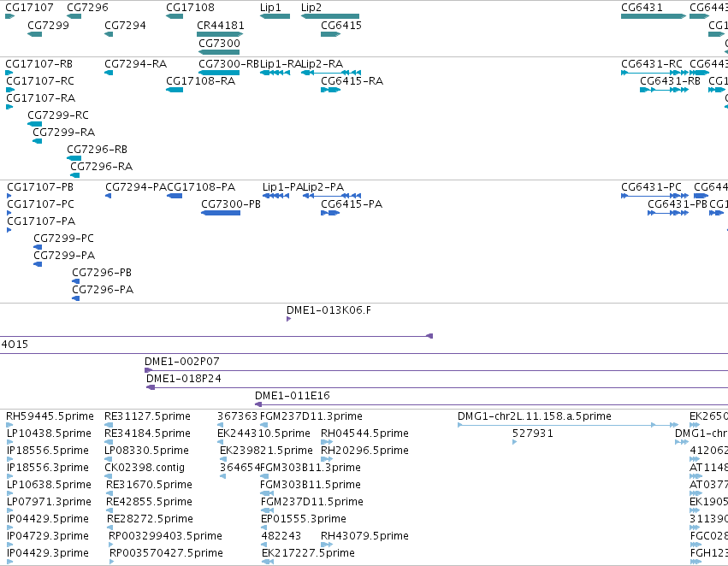Select the CG7294-RA label

[x=135, y=63]
